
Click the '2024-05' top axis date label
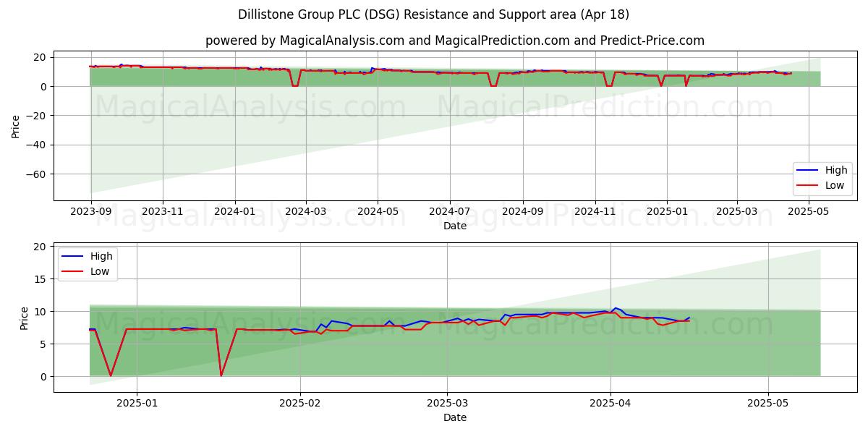[378, 213]
